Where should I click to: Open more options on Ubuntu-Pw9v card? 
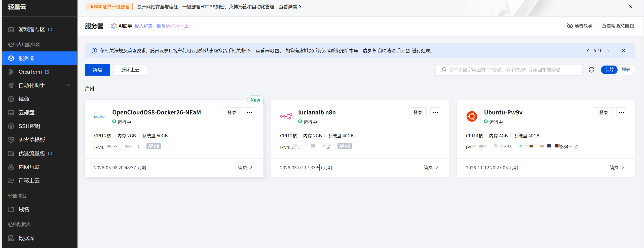tap(621, 112)
